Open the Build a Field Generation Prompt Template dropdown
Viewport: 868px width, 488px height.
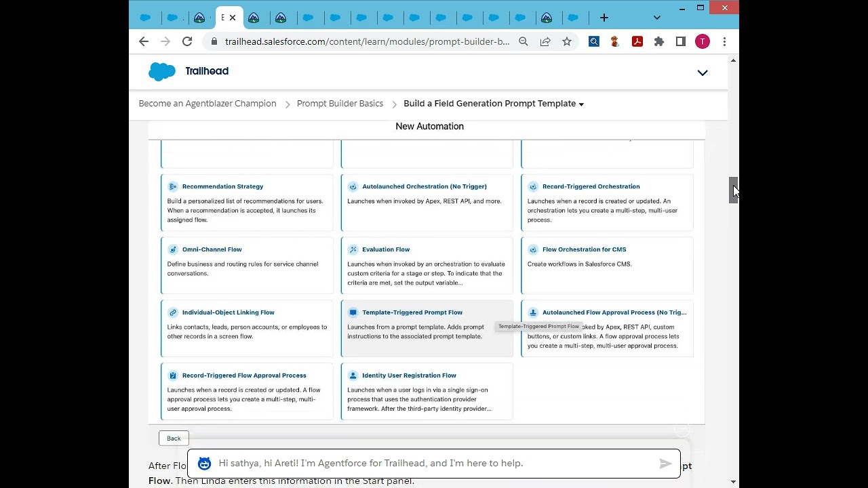[x=494, y=104]
